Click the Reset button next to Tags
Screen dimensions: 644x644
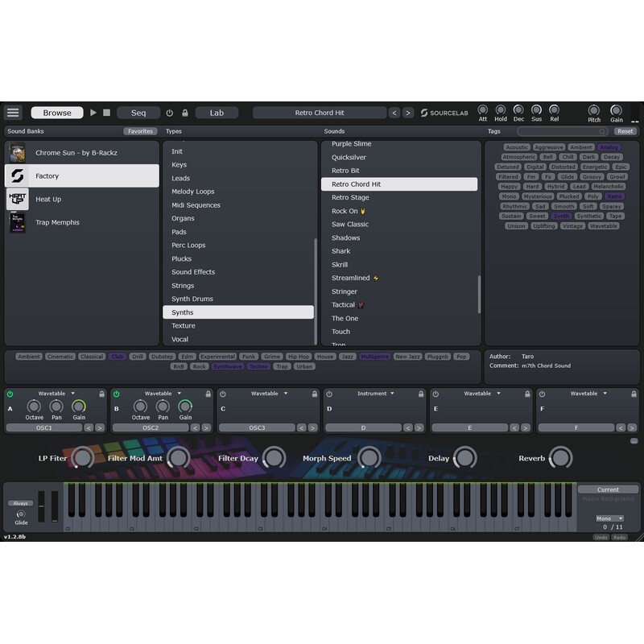pyautogui.click(x=625, y=131)
